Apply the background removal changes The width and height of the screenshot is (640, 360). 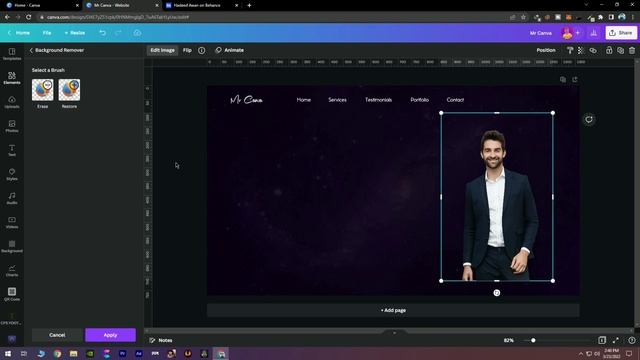click(110, 335)
